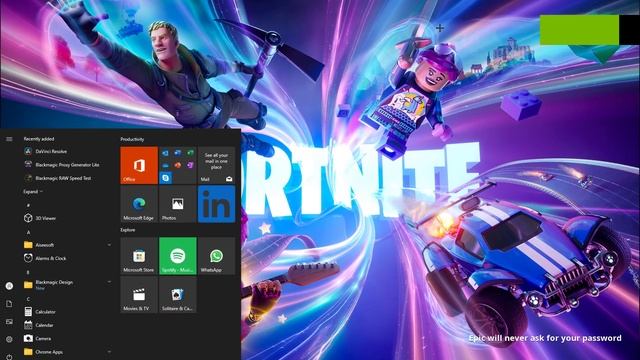Viewport: 640px width, 360px height.
Task: Open the Skype tile
Action: pos(165,178)
